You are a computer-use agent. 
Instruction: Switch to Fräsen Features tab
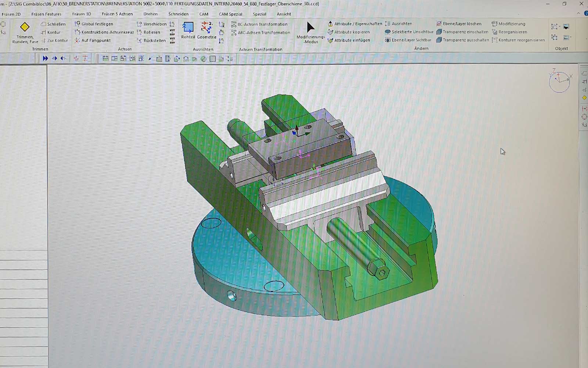pyautogui.click(x=46, y=14)
